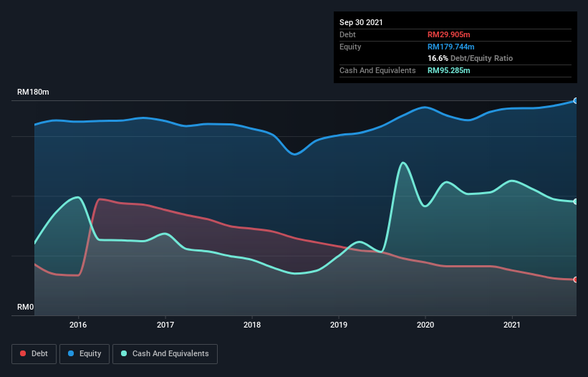588x377 pixels.
Task: Toggle the Debt legend button
Action: point(34,354)
